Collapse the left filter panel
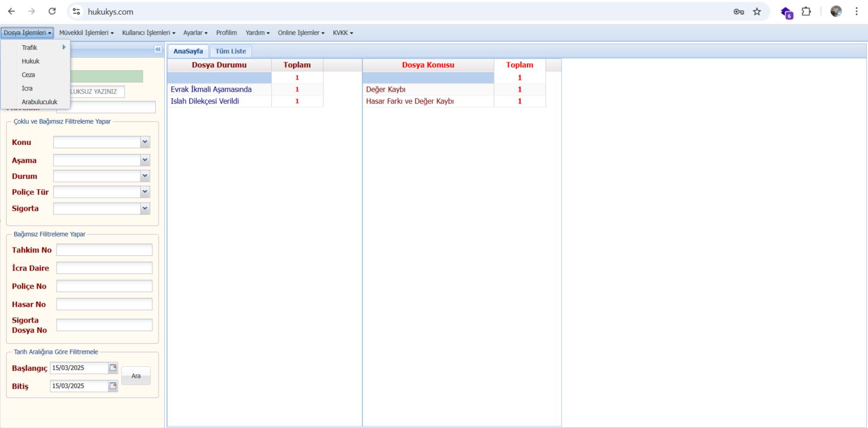The width and height of the screenshot is (868, 428). pyautogui.click(x=158, y=49)
